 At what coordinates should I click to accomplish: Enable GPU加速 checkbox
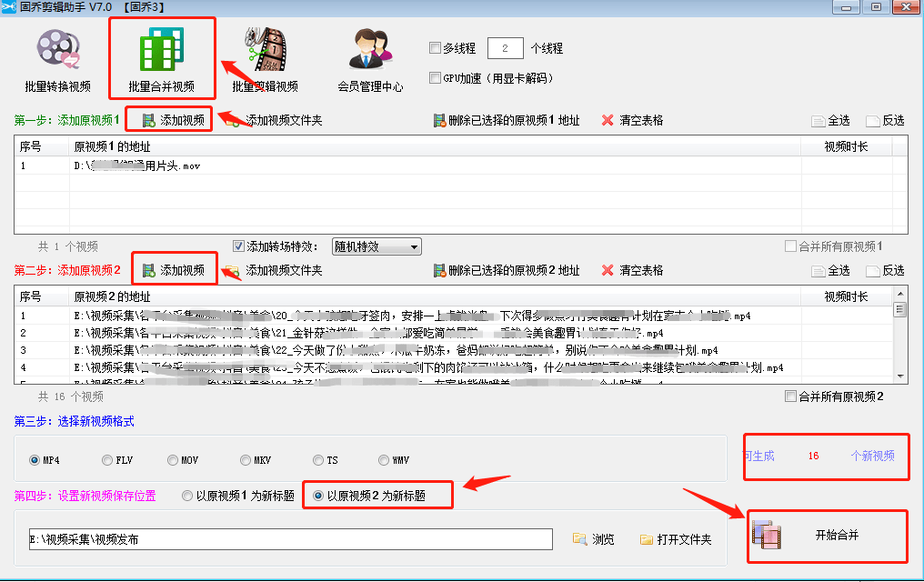click(x=435, y=78)
